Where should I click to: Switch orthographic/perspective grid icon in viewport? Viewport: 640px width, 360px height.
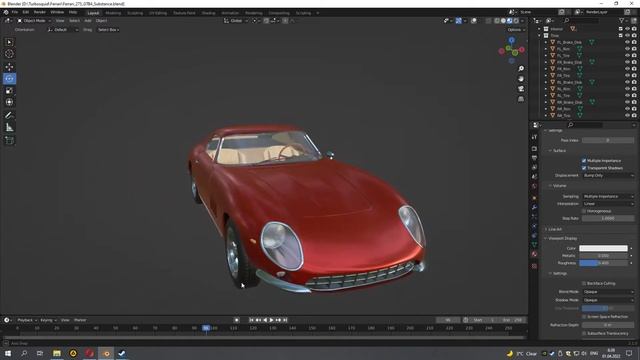click(521, 99)
